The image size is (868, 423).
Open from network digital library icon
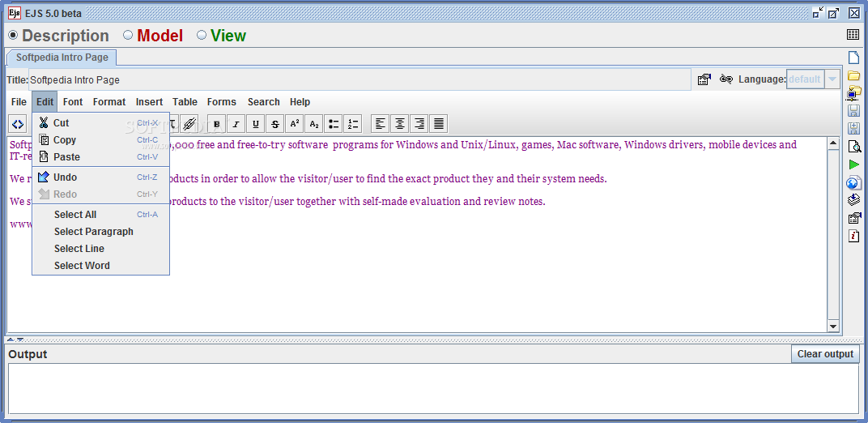[x=854, y=93]
